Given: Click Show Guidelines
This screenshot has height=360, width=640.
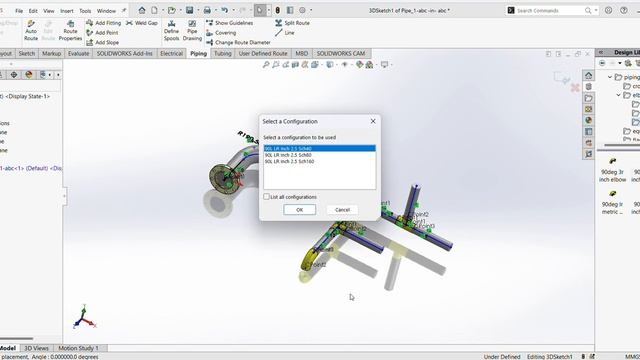Looking at the screenshot, I should tap(229, 23).
